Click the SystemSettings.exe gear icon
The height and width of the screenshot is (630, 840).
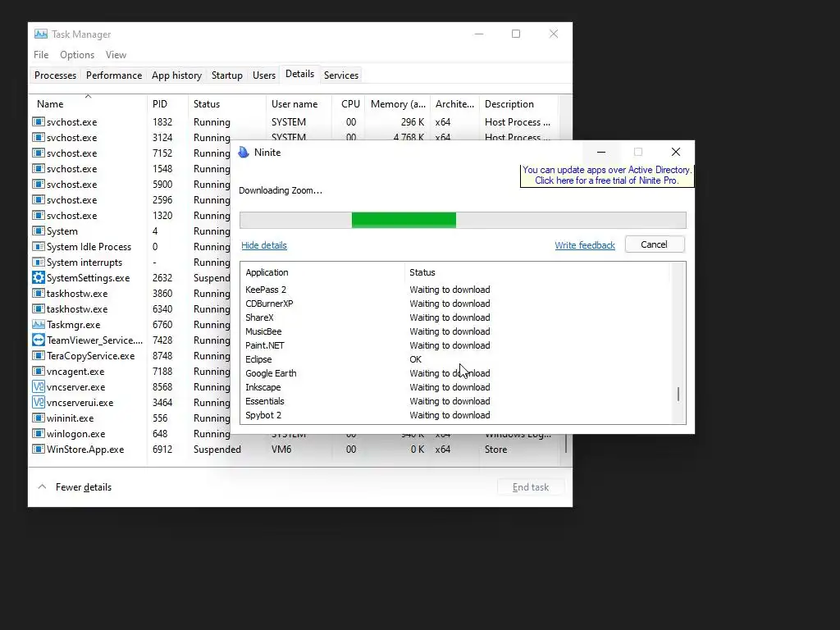pos(39,277)
